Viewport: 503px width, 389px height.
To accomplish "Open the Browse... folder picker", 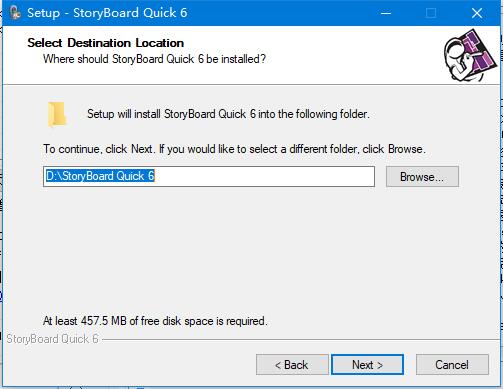I will [422, 177].
